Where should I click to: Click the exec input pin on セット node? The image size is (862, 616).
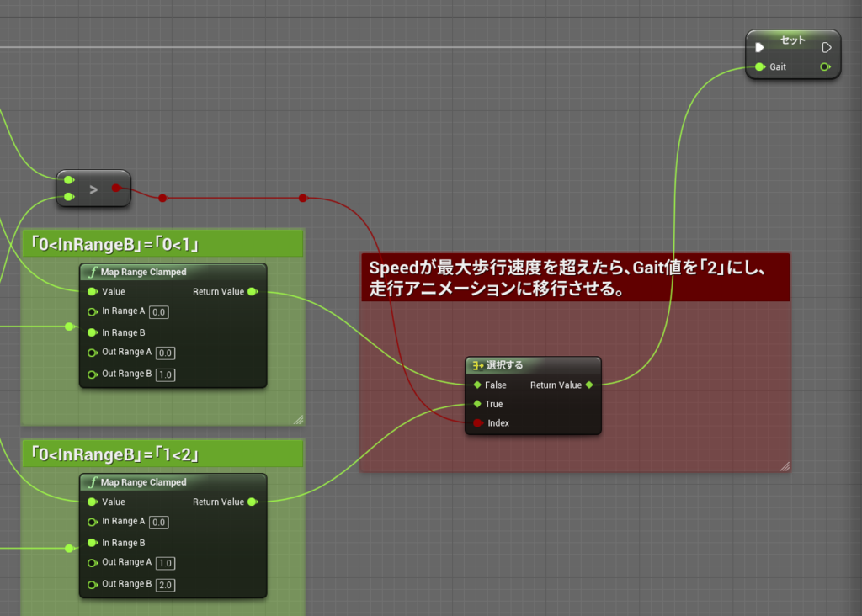(x=759, y=48)
